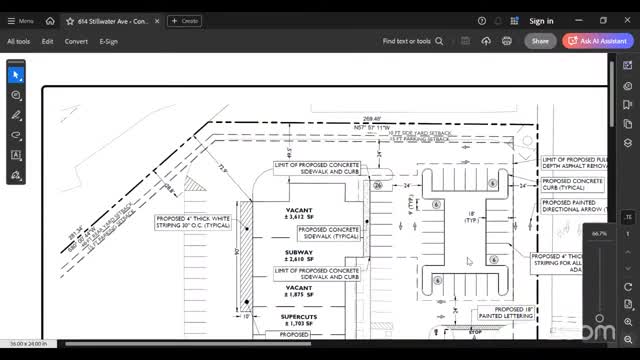
Task: Click the Zoom out magnifier
Action: pyautogui.click(x=628, y=339)
